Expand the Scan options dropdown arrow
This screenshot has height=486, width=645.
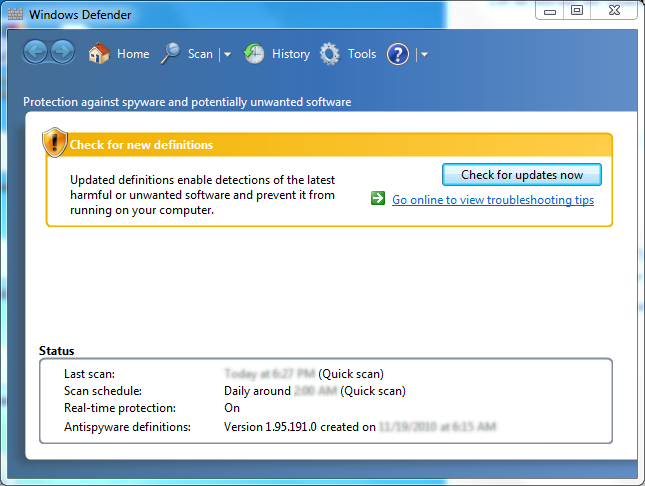pos(227,55)
